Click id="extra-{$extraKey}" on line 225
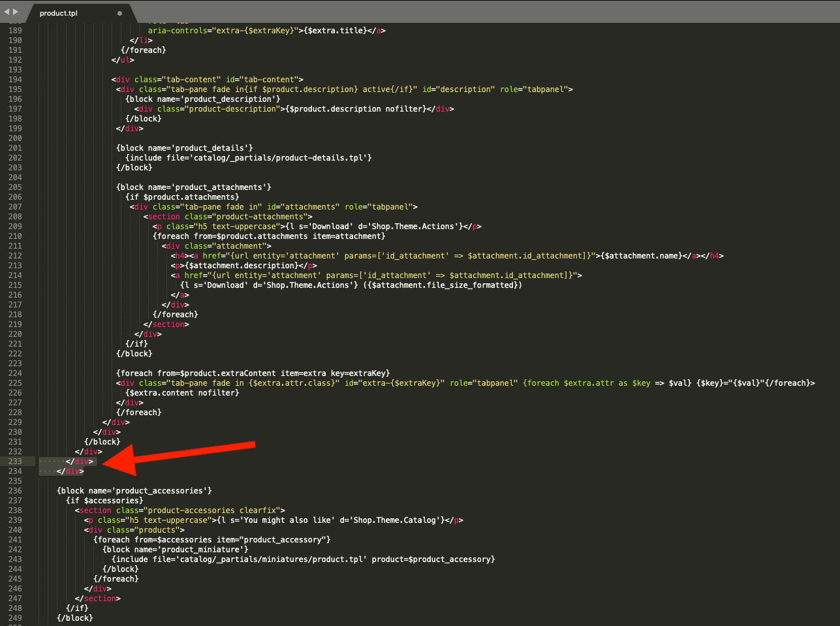Image resolution: width=840 pixels, height=626 pixels. coord(394,383)
